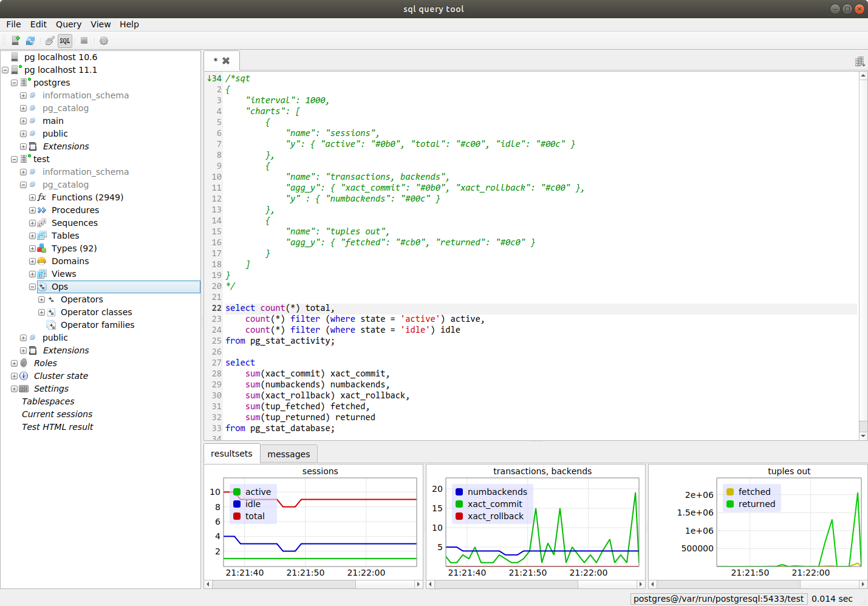868x606 pixels.
Task: Click the pg localhost 10.6 server icon
Action: coord(15,57)
